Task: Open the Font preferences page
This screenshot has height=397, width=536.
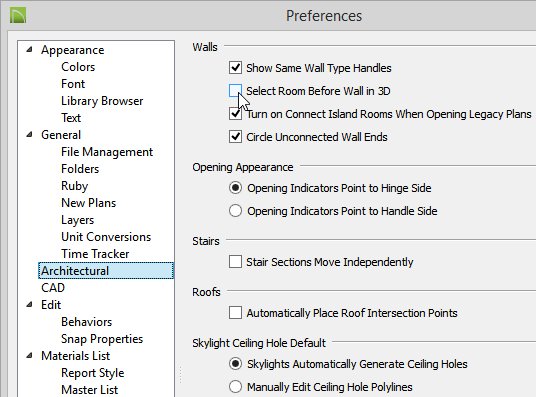Action: click(x=73, y=84)
